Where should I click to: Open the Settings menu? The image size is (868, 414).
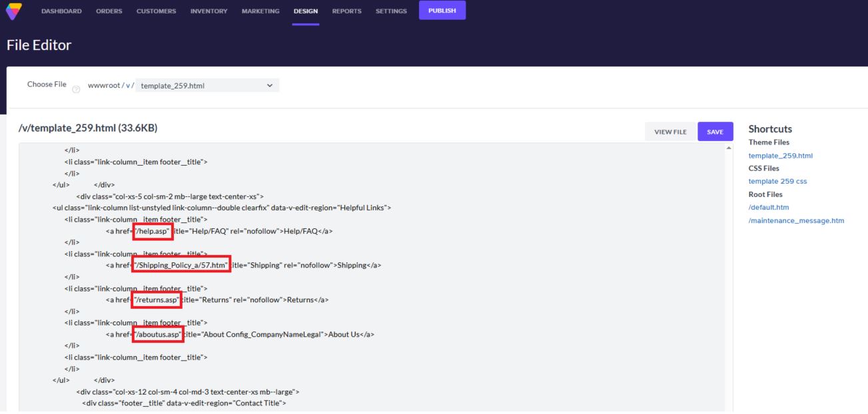click(391, 11)
